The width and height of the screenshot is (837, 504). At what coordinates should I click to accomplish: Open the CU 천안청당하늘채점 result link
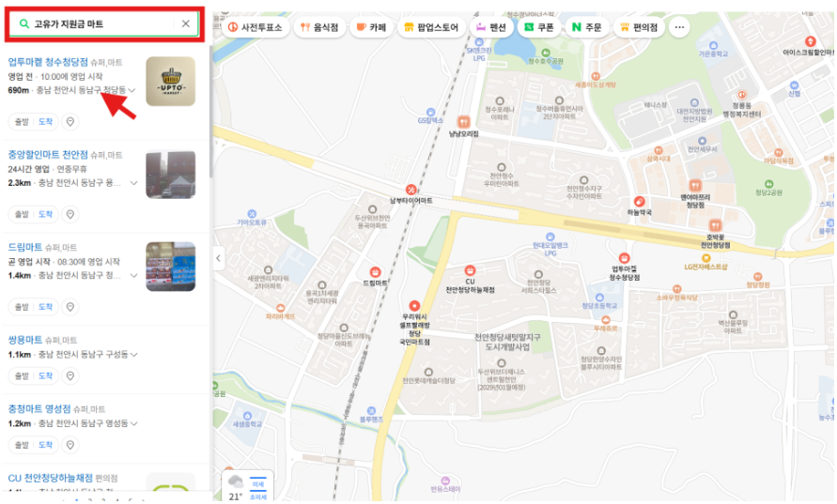click(50, 478)
